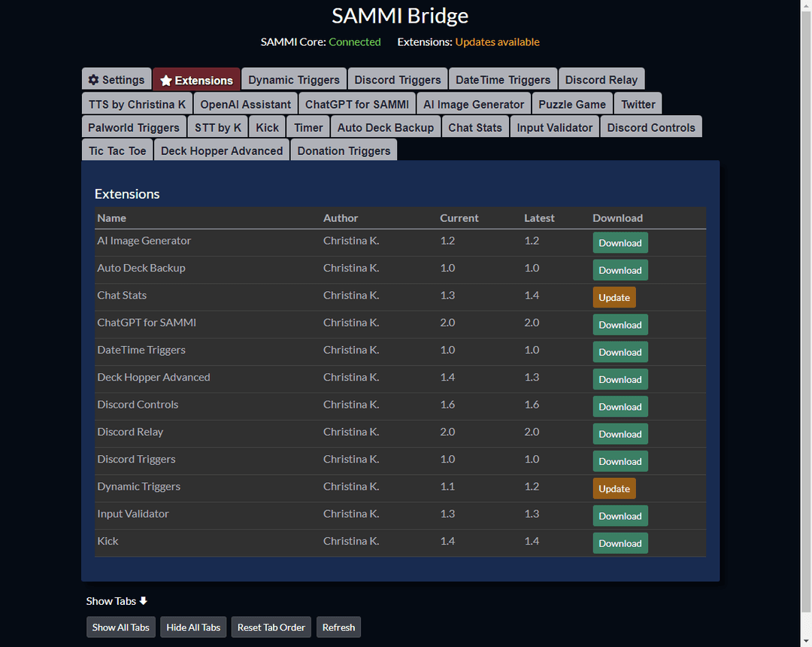Open the Kick tab
Screen dimensions: 812x647
[x=267, y=127]
